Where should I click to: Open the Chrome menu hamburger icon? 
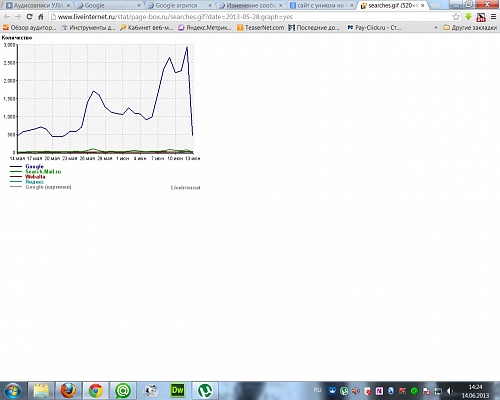tap(494, 17)
